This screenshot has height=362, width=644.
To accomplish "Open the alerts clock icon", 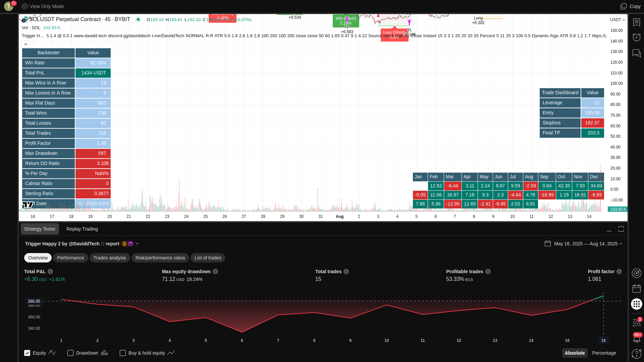I will [636, 37].
